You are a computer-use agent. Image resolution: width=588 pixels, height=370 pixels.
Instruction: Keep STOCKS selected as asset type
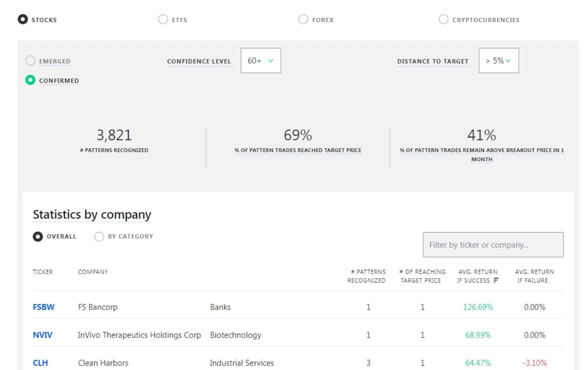(23, 19)
